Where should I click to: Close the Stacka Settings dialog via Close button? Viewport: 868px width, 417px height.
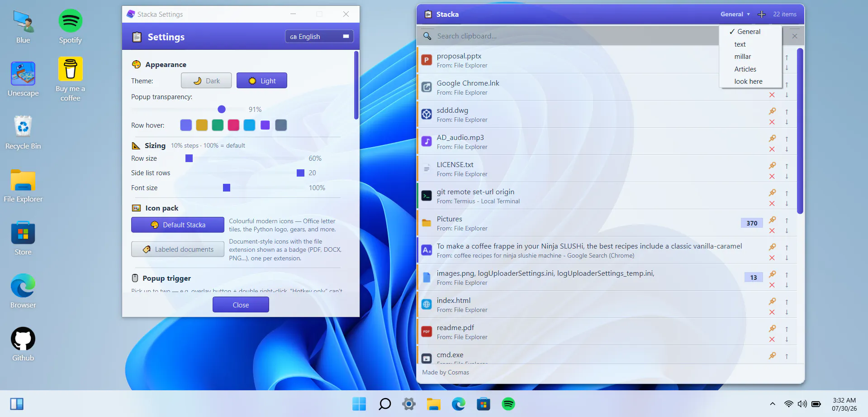(x=241, y=305)
